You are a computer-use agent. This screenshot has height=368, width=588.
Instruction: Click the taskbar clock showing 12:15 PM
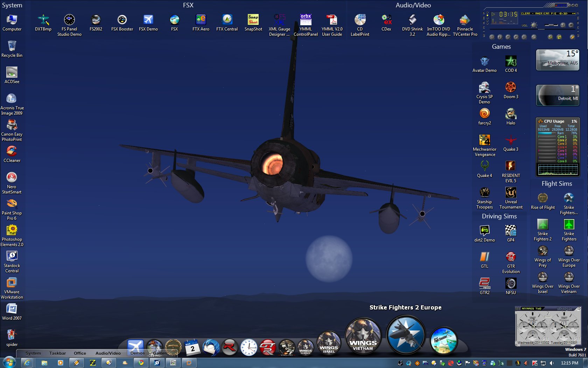click(x=569, y=363)
